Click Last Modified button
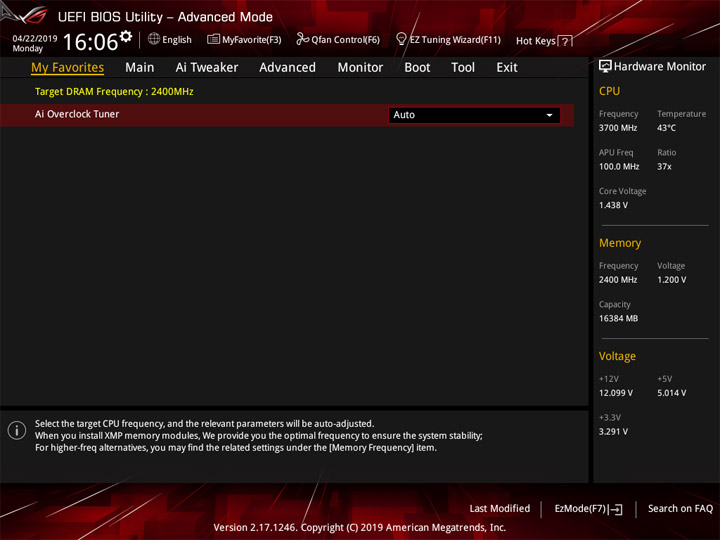 coord(500,508)
